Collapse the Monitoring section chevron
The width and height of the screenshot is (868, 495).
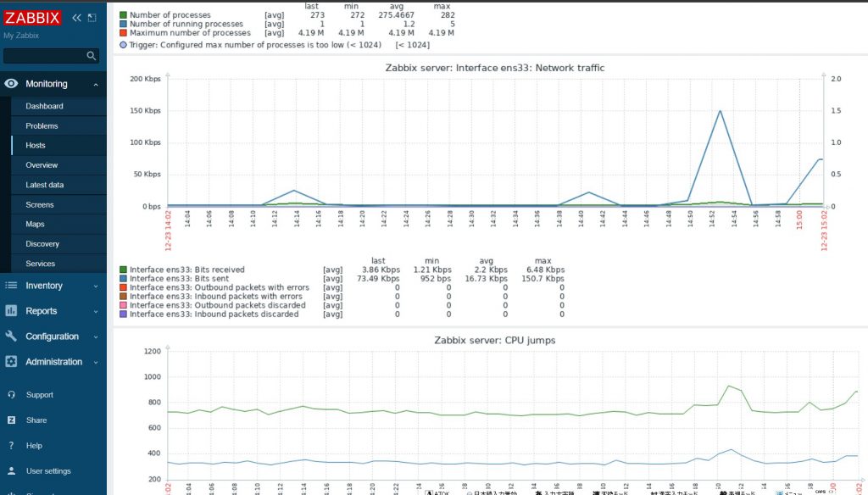click(x=96, y=84)
